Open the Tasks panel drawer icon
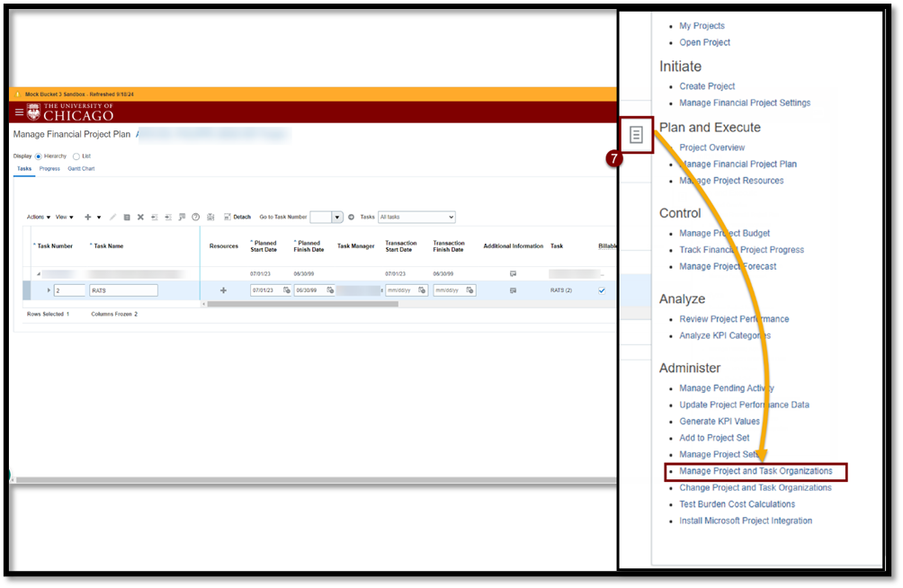Viewport: 903px width, 588px height. tap(636, 135)
